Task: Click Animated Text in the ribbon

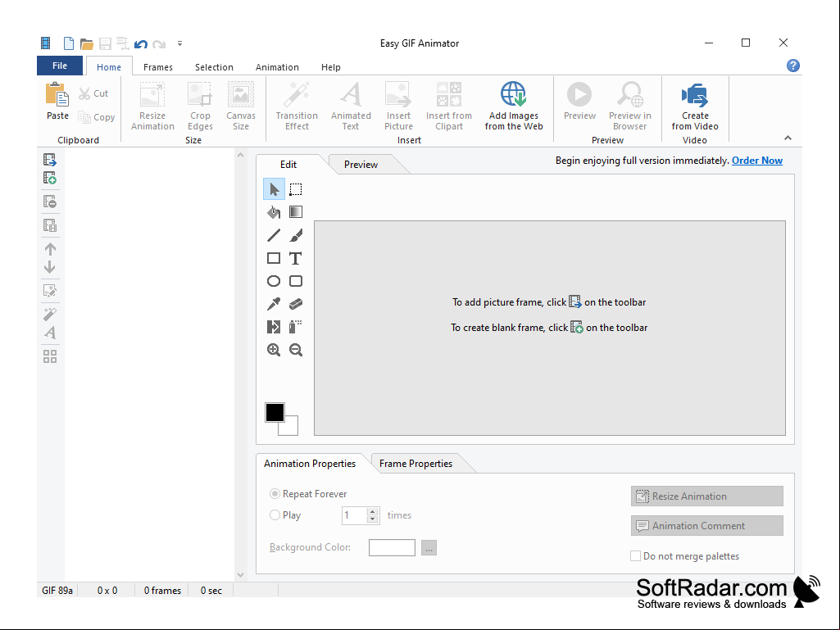Action: click(x=351, y=106)
